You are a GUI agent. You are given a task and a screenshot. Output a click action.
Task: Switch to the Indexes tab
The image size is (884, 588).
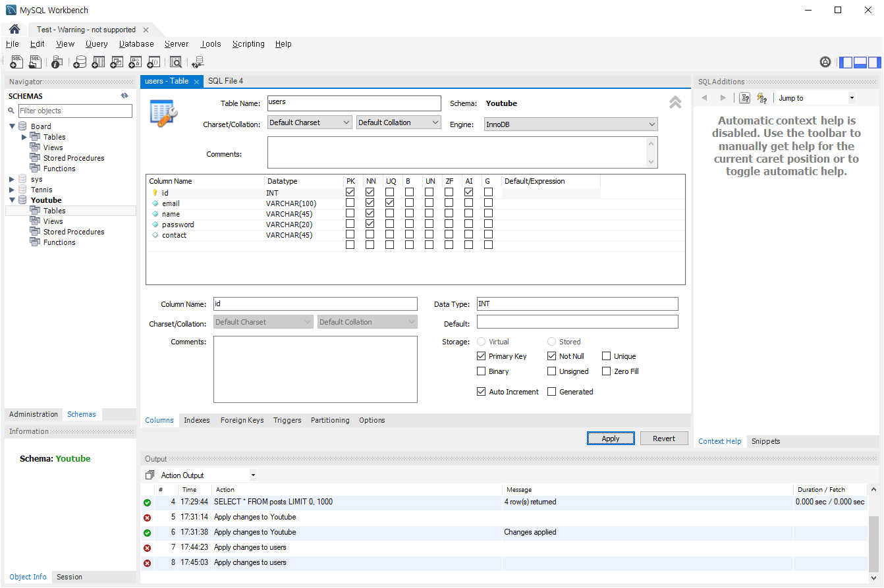(197, 420)
